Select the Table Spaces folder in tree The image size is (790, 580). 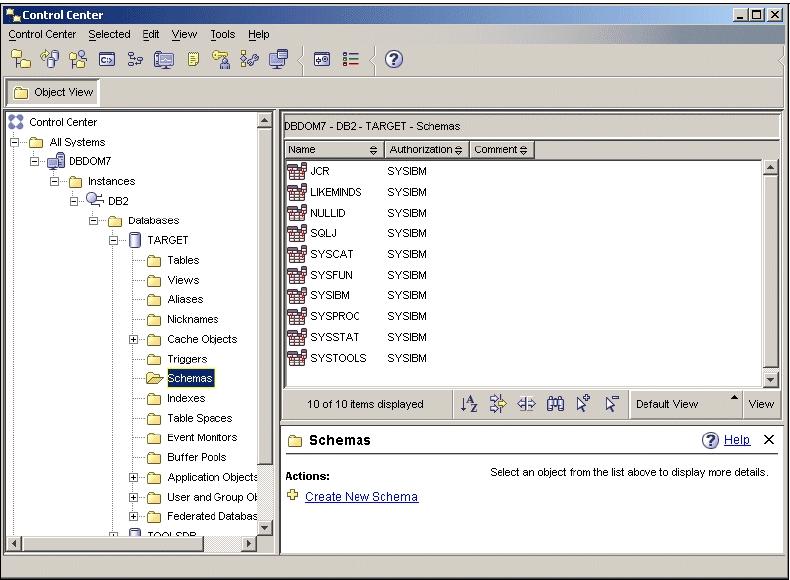coord(200,418)
